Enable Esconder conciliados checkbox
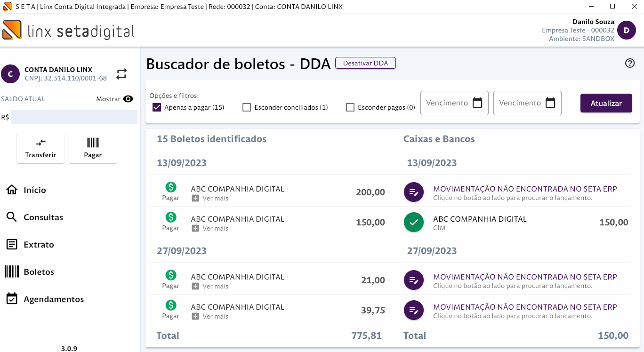Image resolution: width=644 pixels, height=352 pixels. pyautogui.click(x=247, y=107)
